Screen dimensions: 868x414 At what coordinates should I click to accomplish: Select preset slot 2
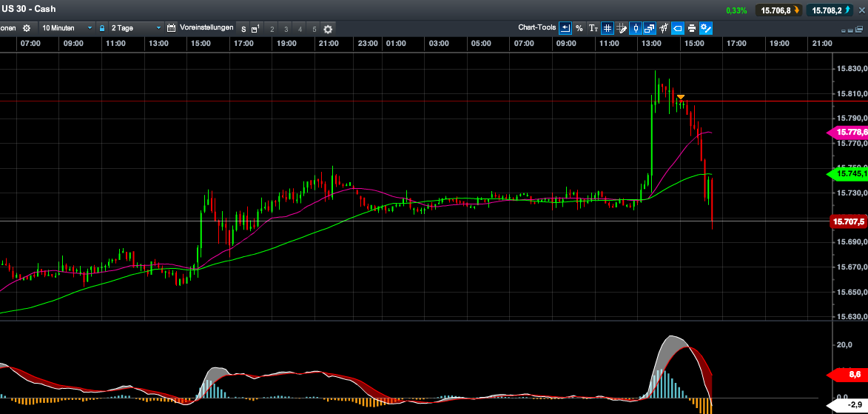[x=272, y=29]
